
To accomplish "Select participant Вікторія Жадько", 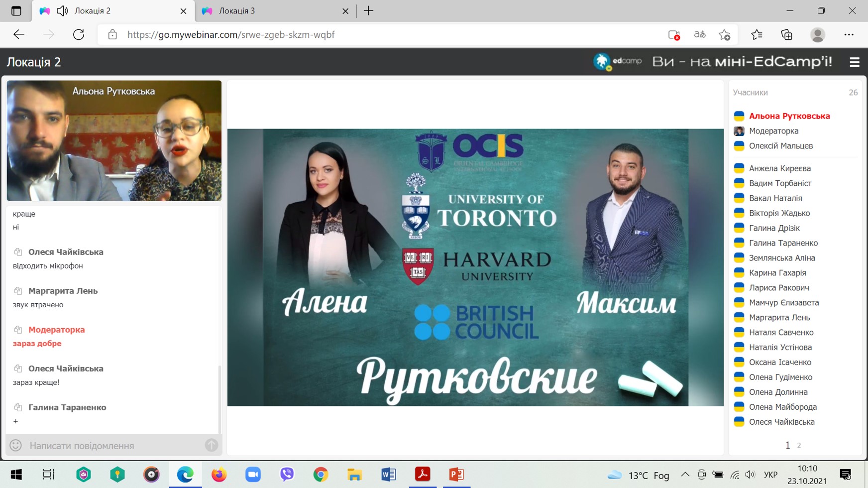I will coord(779,213).
